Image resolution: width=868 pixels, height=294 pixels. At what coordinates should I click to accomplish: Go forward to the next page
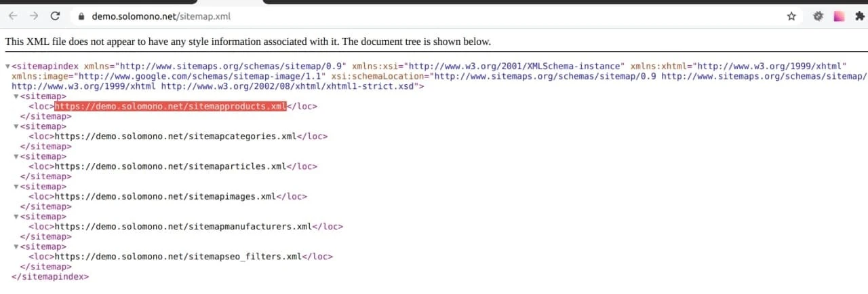(x=34, y=16)
